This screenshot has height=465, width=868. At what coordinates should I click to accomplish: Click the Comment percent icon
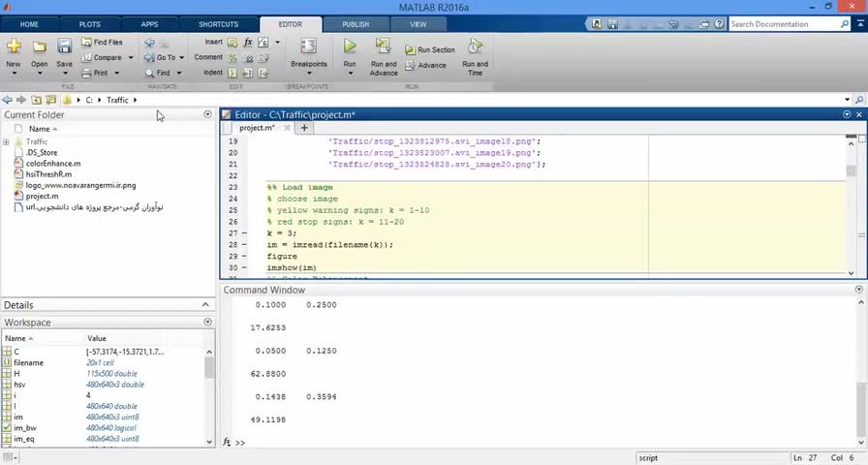[x=232, y=57]
